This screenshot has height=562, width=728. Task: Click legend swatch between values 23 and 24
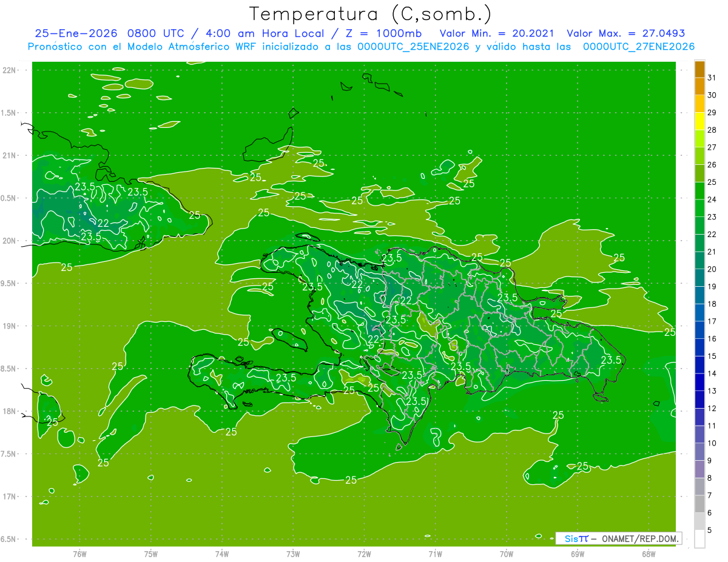tap(699, 209)
